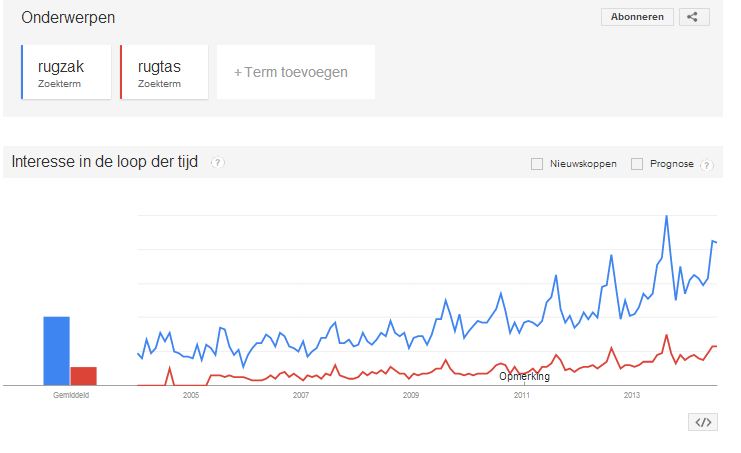741x453 pixels.
Task: Click the red average bar for rugtas
Action: 83,375
